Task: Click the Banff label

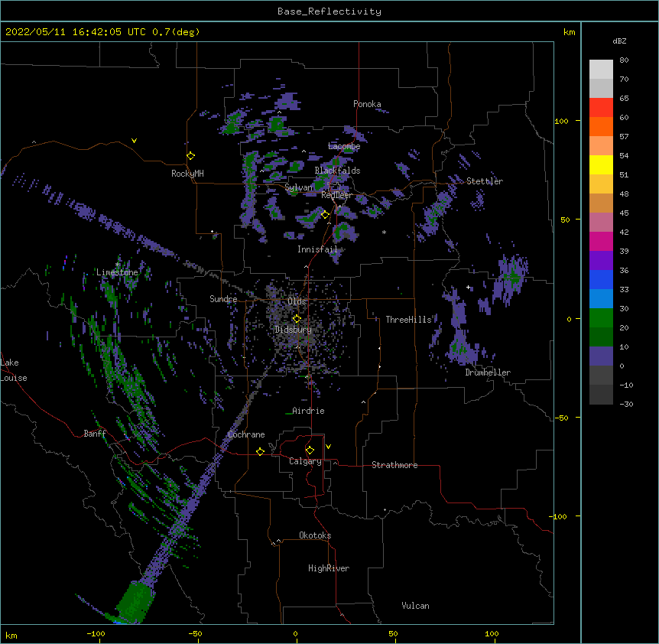Action: (x=95, y=434)
